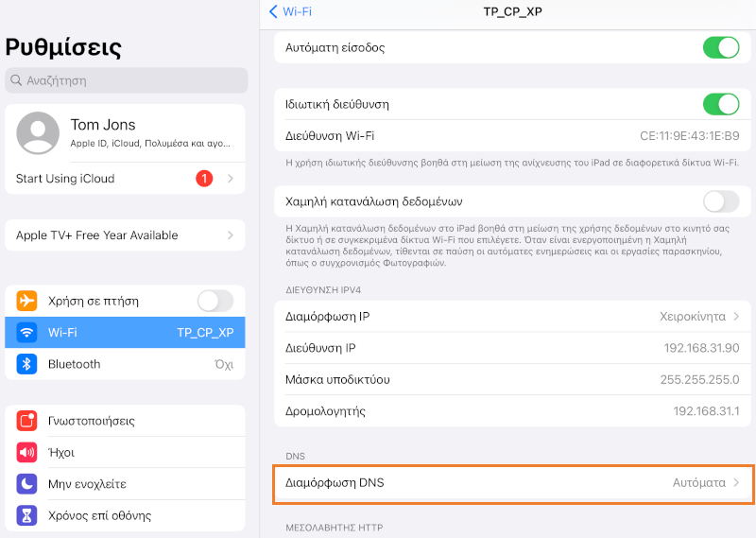This screenshot has height=538, width=756.
Task: Tap the Airplane mode icon
Action: [27, 301]
